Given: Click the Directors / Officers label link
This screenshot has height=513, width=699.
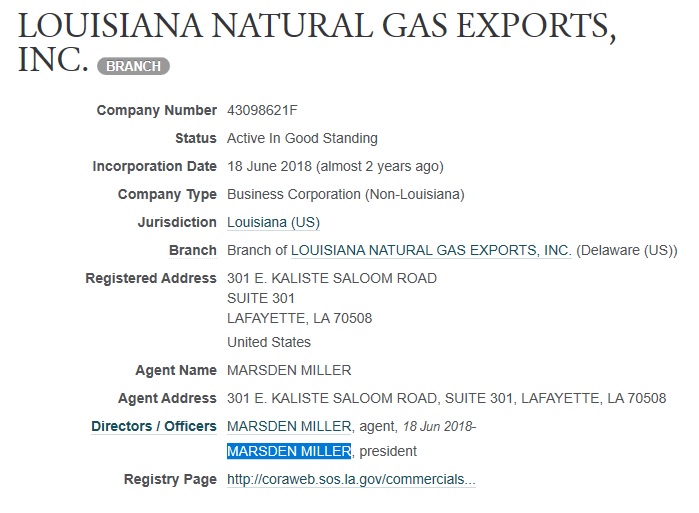Looking at the screenshot, I should [x=154, y=426].
